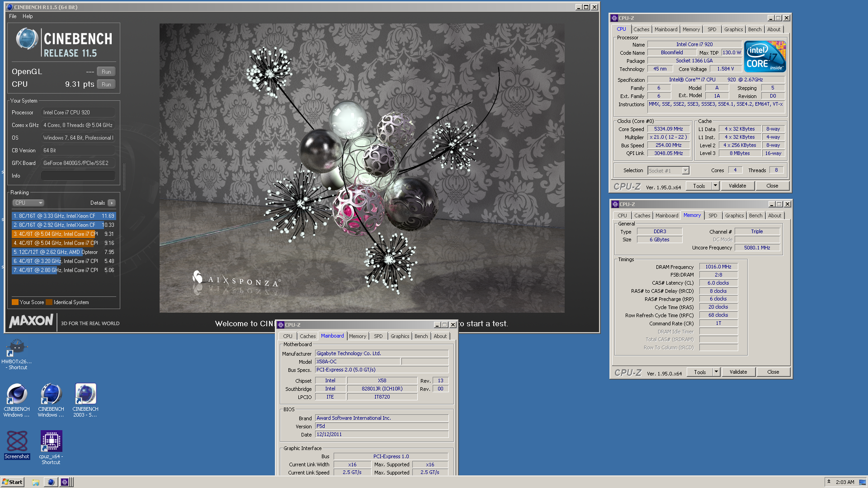Image resolution: width=868 pixels, height=488 pixels.
Task: Run the OpenGL benchmark
Action: pyautogui.click(x=106, y=72)
